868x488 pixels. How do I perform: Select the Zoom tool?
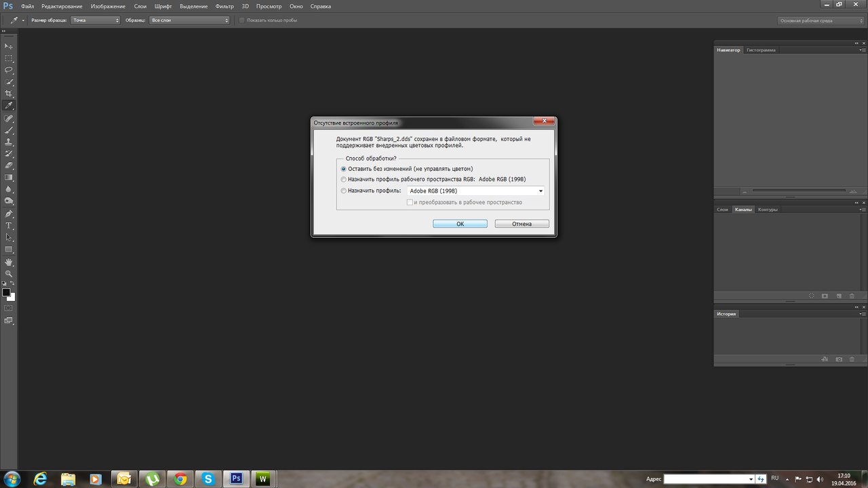[x=9, y=274]
